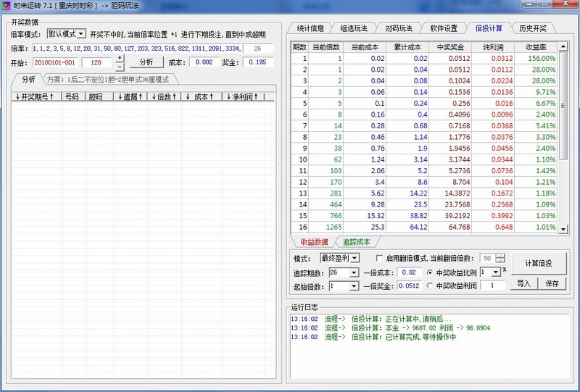Select the 中奖收益比例 radio button
580x392 pixels.
tap(431, 272)
